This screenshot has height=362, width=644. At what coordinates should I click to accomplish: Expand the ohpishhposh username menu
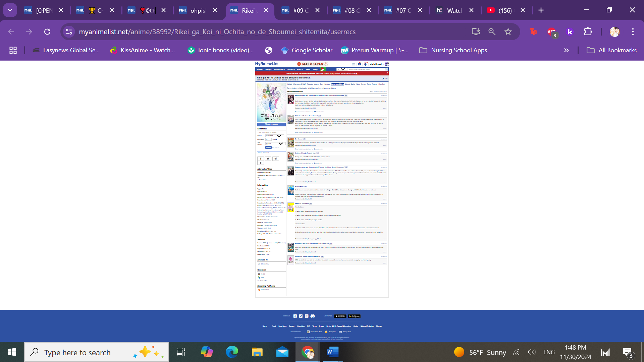377,64
